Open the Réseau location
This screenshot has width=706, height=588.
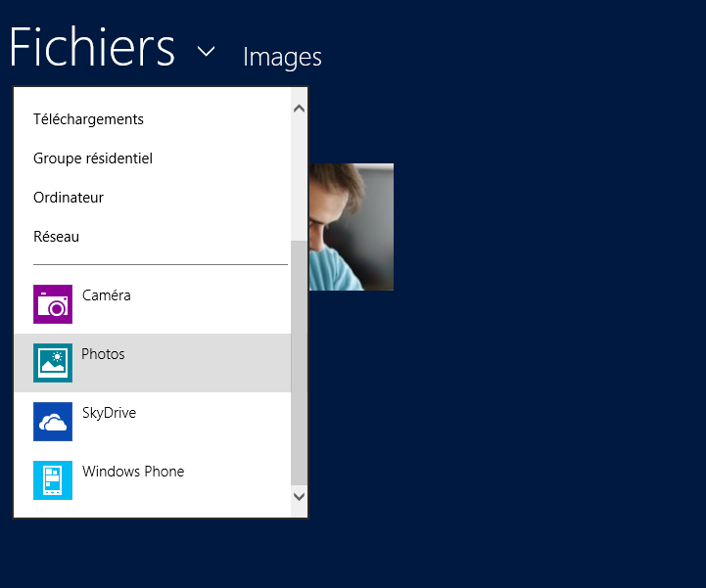(x=57, y=237)
